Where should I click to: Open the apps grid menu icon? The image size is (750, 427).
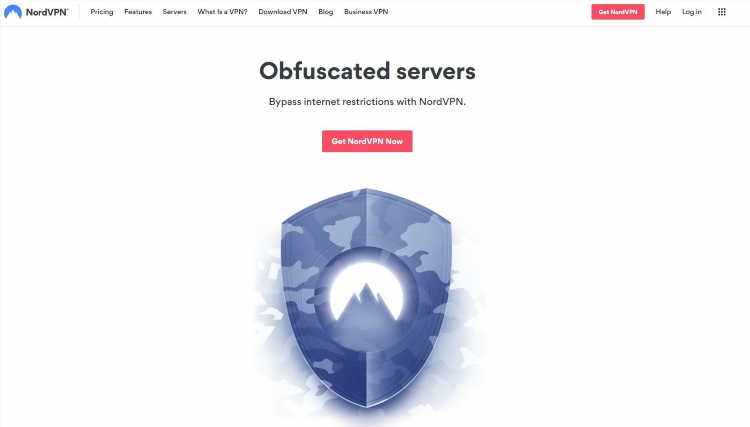click(x=722, y=12)
